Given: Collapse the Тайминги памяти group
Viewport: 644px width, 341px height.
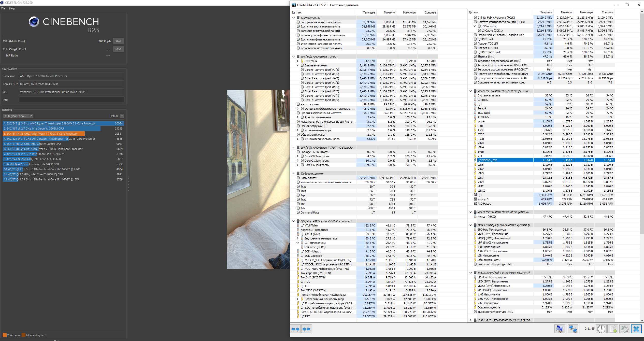Looking at the screenshot, I should point(293,174).
